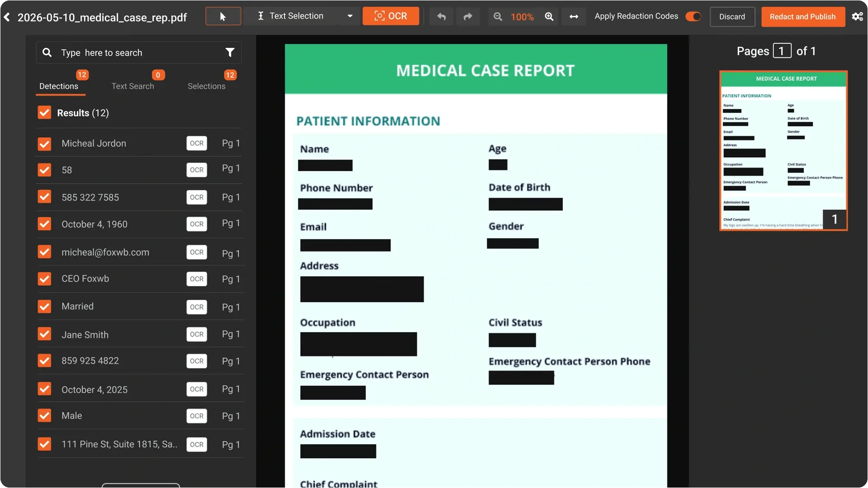The image size is (868, 488).
Task: Click the search magnifier icon
Action: 47,53
